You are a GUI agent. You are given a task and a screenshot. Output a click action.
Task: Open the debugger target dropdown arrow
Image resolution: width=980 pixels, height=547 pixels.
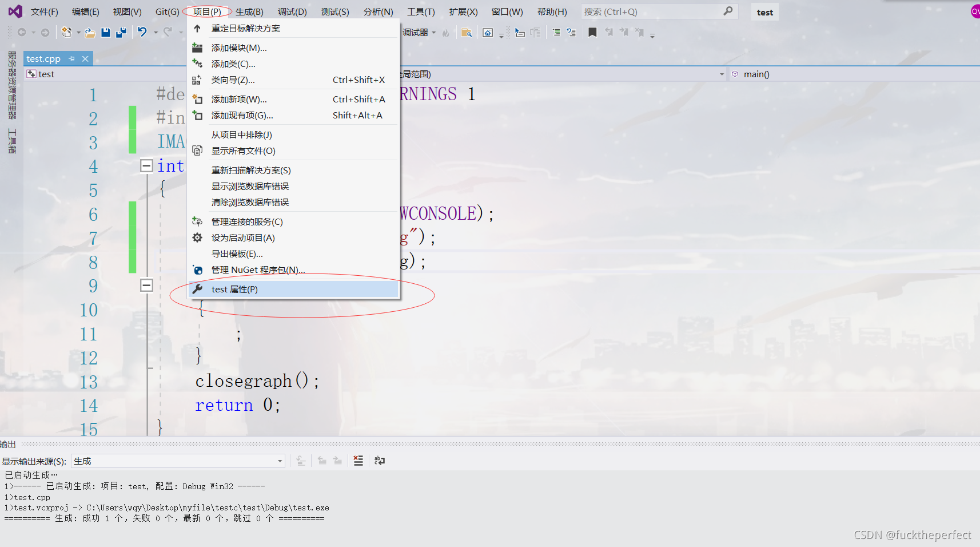[x=434, y=33]
